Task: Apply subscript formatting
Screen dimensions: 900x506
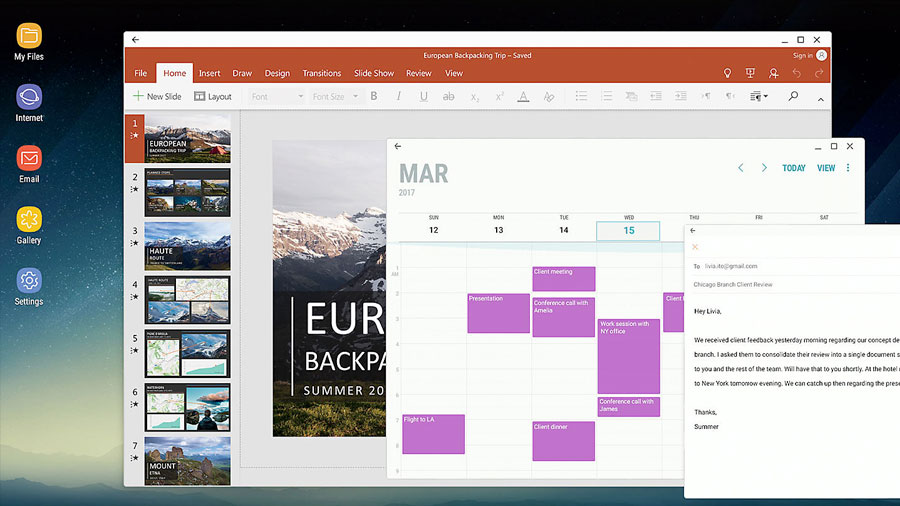Action: click(474, 97)
